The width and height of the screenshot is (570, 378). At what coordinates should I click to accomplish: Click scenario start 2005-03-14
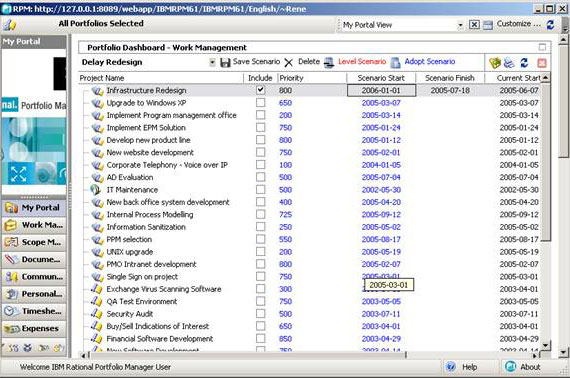tap(381, 115)
